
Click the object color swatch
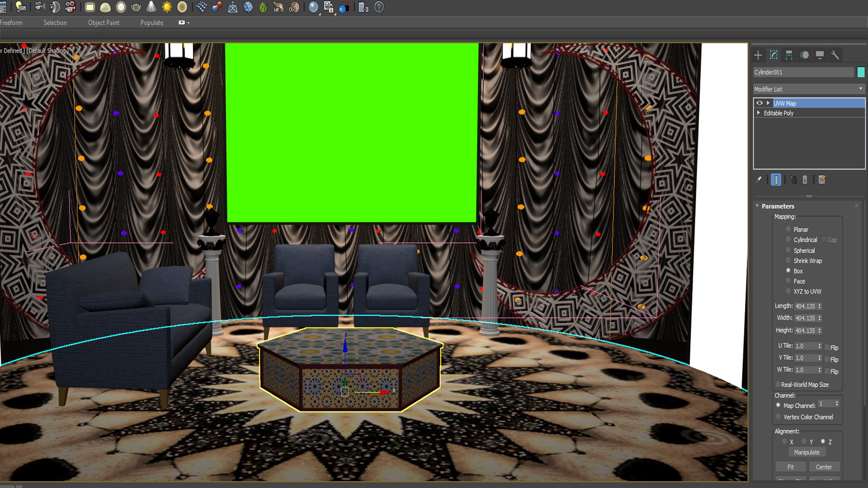[x=861, y=72]
